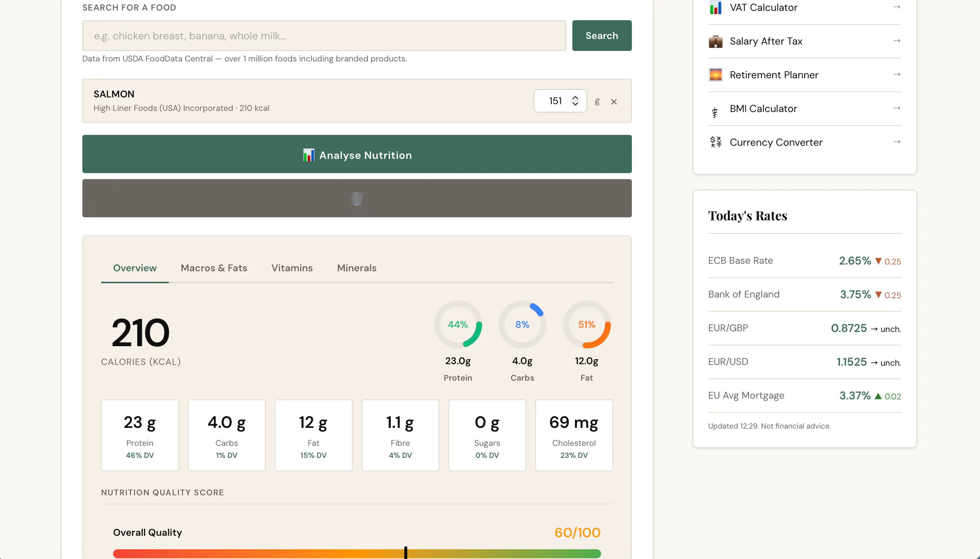Click the Bank of England 3.75% value
Screen dimensions: 980x559
pyautogui.click(x=855, y=294)
